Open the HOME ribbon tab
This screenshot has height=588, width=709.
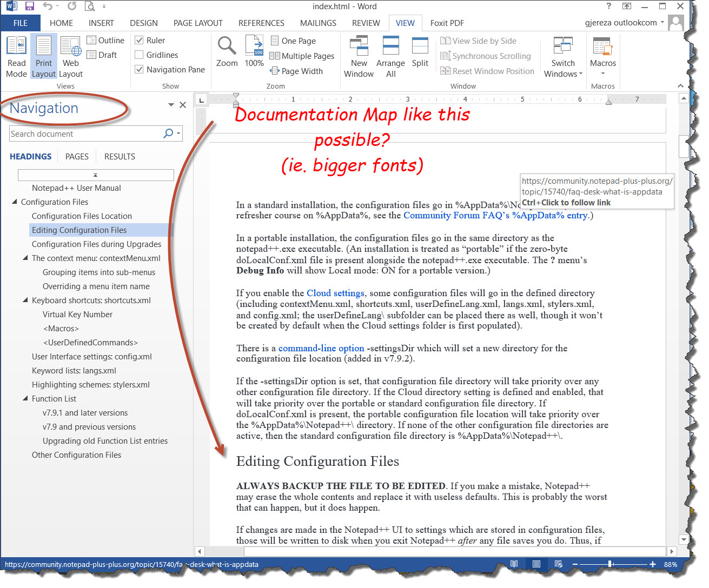click(x=61, y=23)
